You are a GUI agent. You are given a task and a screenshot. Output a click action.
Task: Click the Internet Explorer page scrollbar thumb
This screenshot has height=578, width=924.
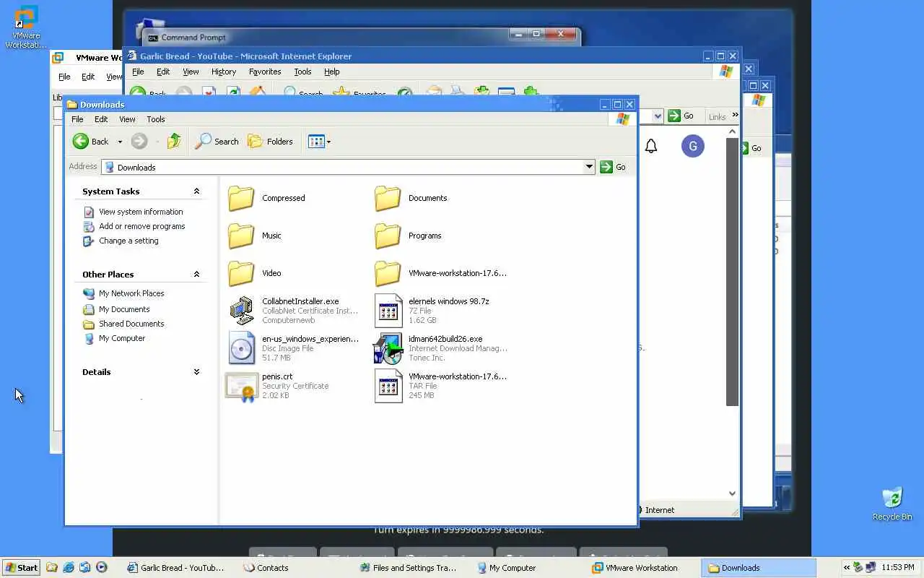[x=732, y=271]
